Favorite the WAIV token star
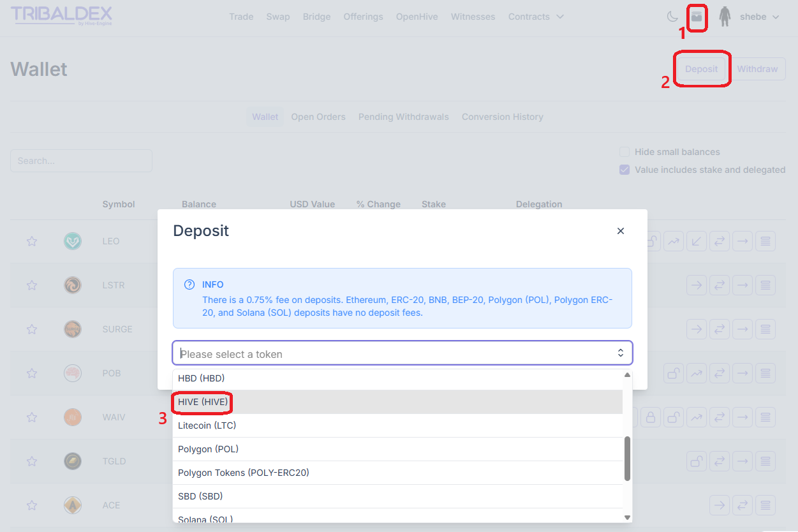This screenshot has width=798, height=532. click(x=32, y=417)
